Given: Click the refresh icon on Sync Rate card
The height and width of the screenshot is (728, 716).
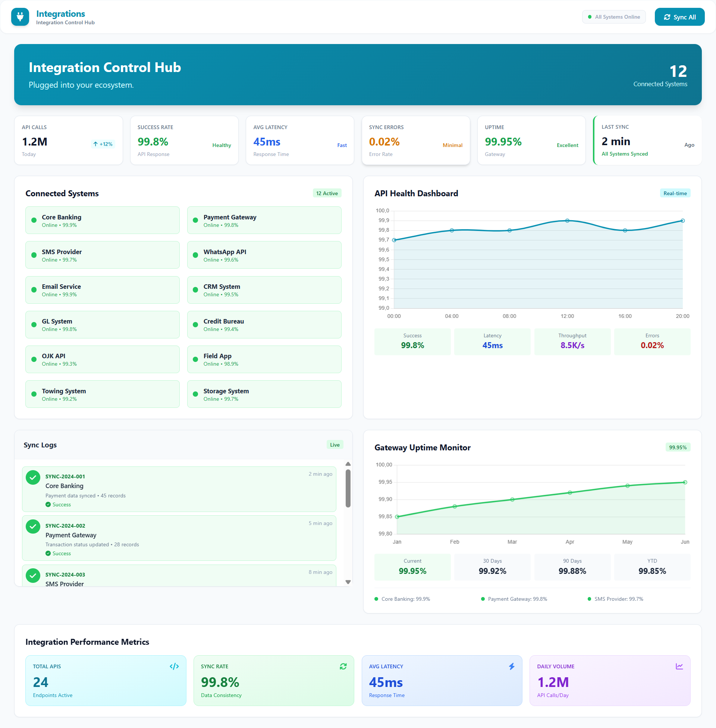Looking at the screenshot, I should pos(343,666).
